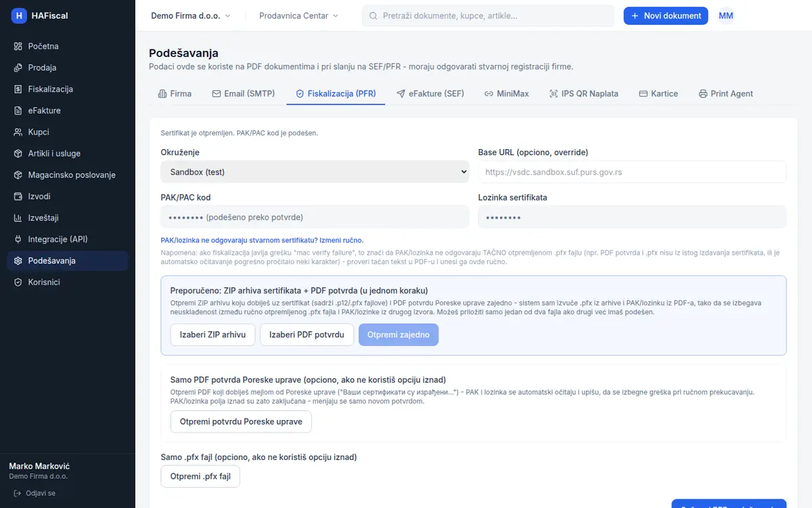The height and width of the screenshot is (508, 812).
Task: Click the Korisnici shield icon
Action: point(18,282)
